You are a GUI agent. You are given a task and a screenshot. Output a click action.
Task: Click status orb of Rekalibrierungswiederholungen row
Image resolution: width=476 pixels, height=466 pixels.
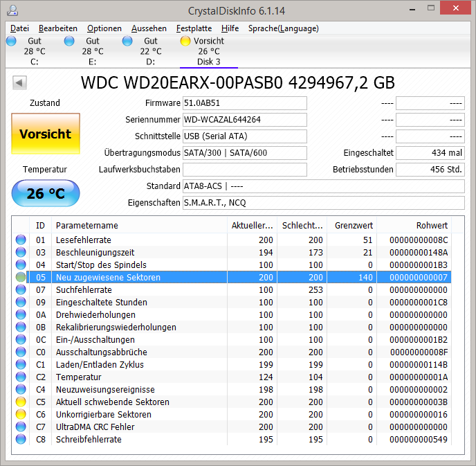pos(21,327)
